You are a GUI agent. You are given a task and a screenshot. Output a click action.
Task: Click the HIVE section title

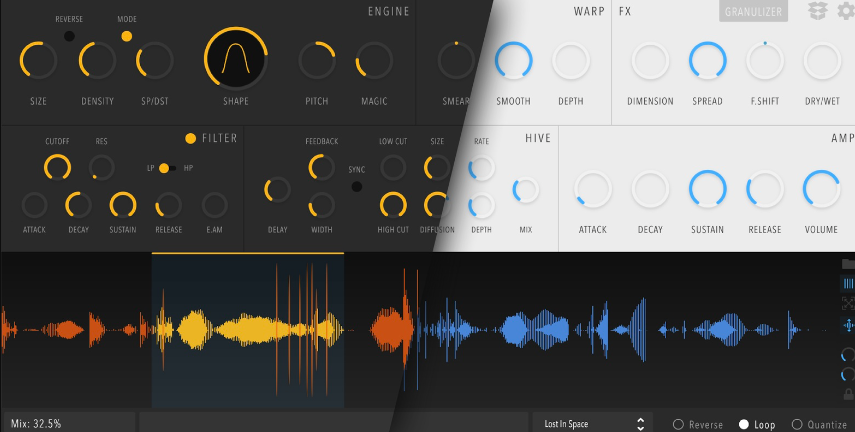coord(538,139)
